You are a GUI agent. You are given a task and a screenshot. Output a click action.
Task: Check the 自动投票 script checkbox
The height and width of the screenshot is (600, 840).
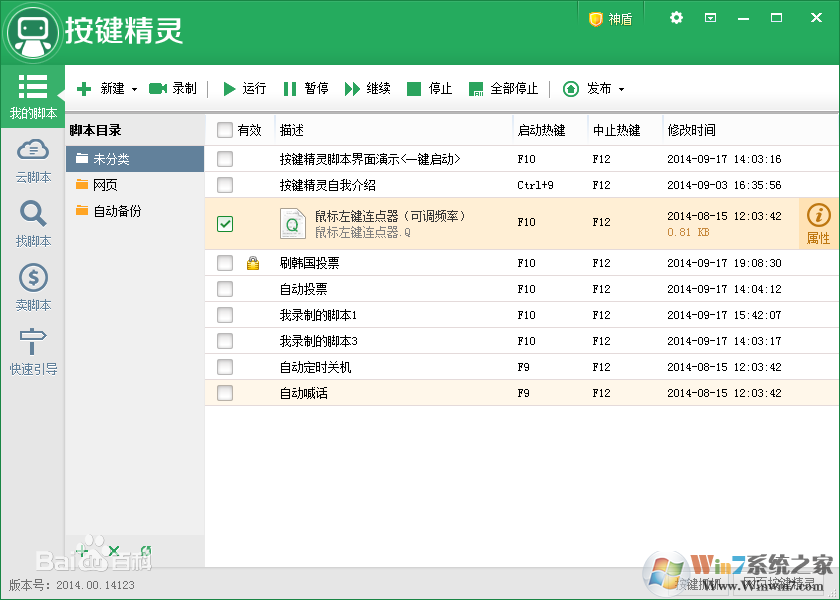[225, 291]
